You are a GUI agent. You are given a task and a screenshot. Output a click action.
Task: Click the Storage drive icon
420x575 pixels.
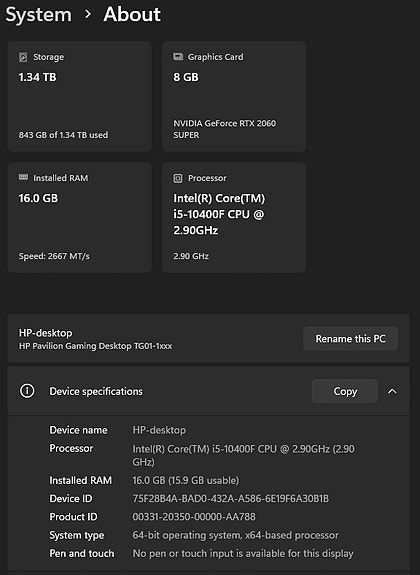coord(23,57)
